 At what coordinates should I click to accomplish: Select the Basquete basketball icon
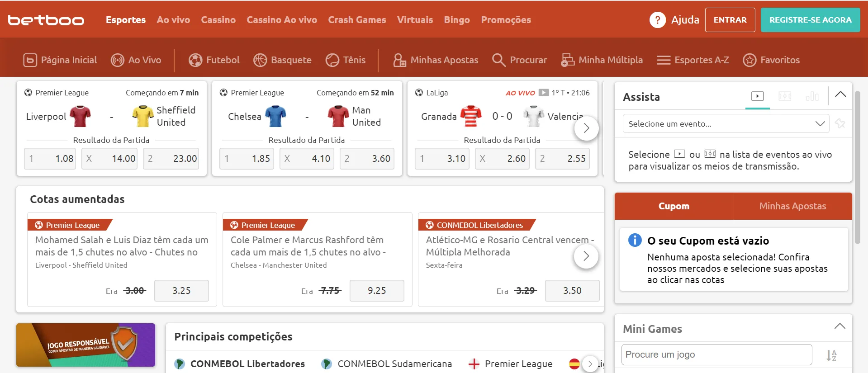[x=260, y=60]
